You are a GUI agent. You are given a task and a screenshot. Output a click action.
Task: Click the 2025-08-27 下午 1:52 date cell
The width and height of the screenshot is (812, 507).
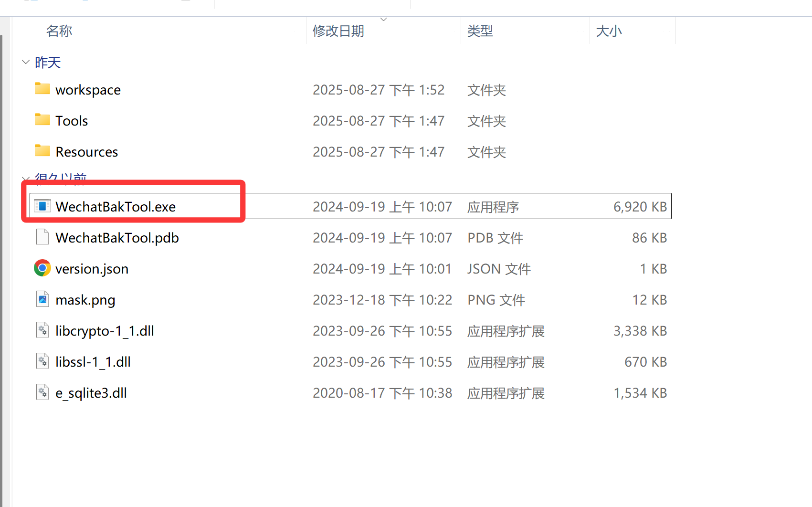pyautogui.click(x=379, y=90)
